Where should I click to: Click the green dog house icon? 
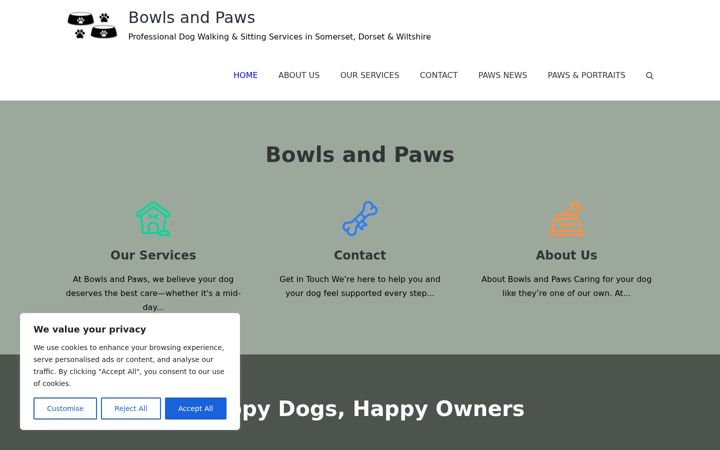pyautogui.click(x=153, y=219)
